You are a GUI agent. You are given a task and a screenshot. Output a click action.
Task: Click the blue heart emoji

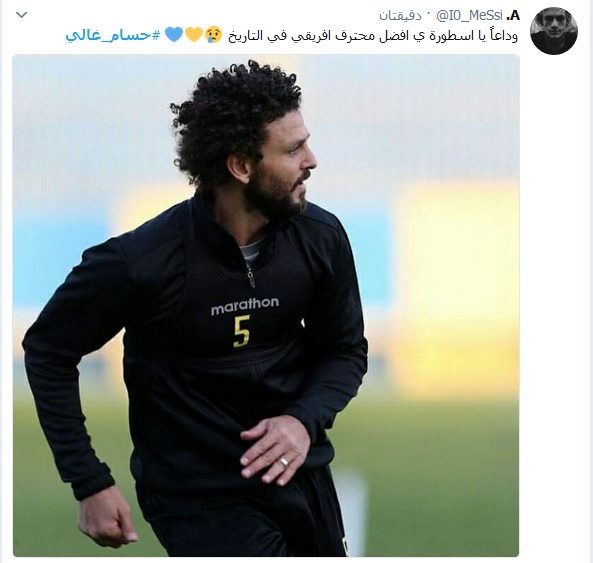tap(174, 34)
